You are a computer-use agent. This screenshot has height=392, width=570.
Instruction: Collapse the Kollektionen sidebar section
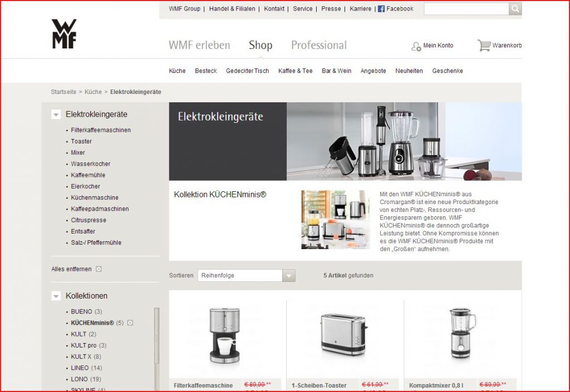[56, 296]
